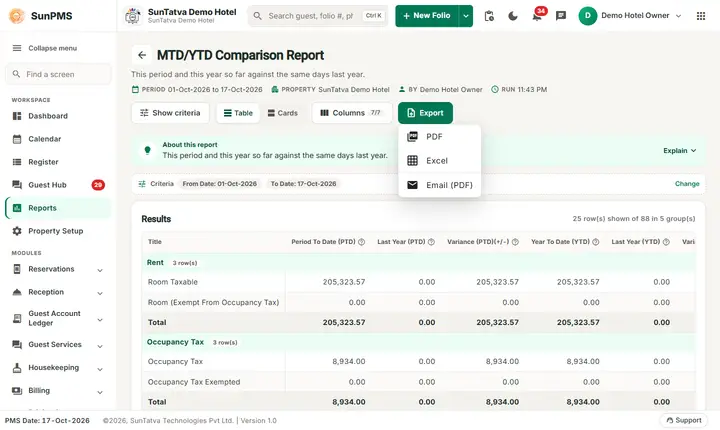Screen dimensions: 720x430
Task: Click the Export button
Action: 425,113
